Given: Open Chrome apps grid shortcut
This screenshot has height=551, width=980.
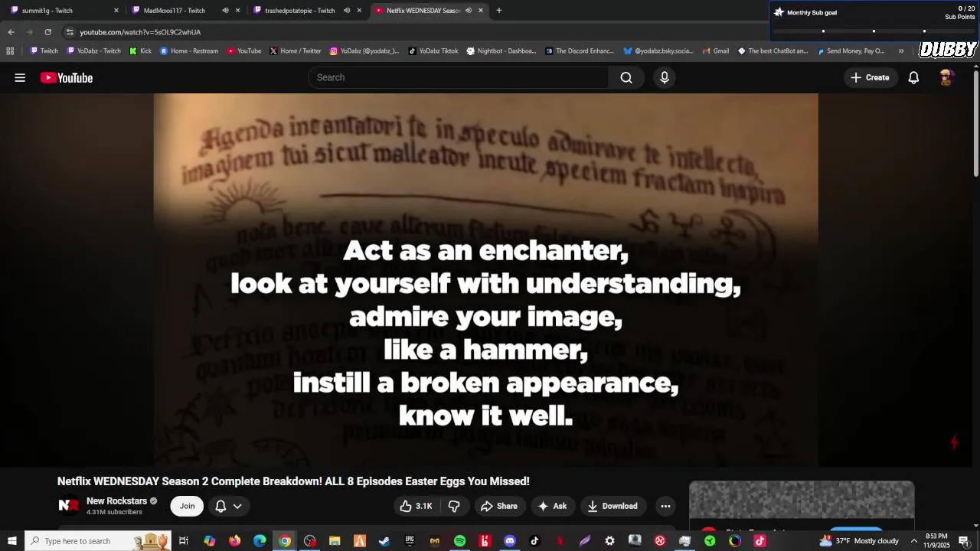Looking at the screenshot, I should click(x=10, y=51).
